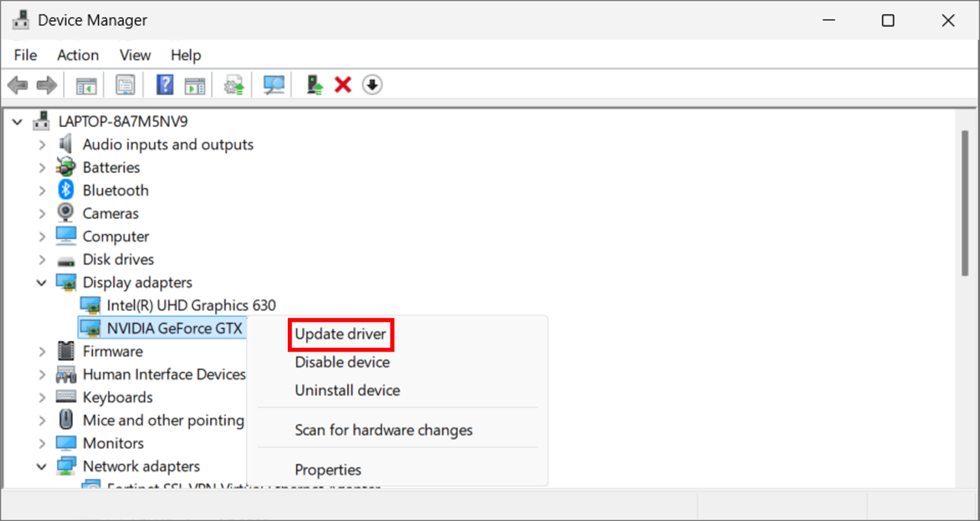Open Properties from the toolbar icon
This screenshot has width=980, height=521.
click(125, 85)
